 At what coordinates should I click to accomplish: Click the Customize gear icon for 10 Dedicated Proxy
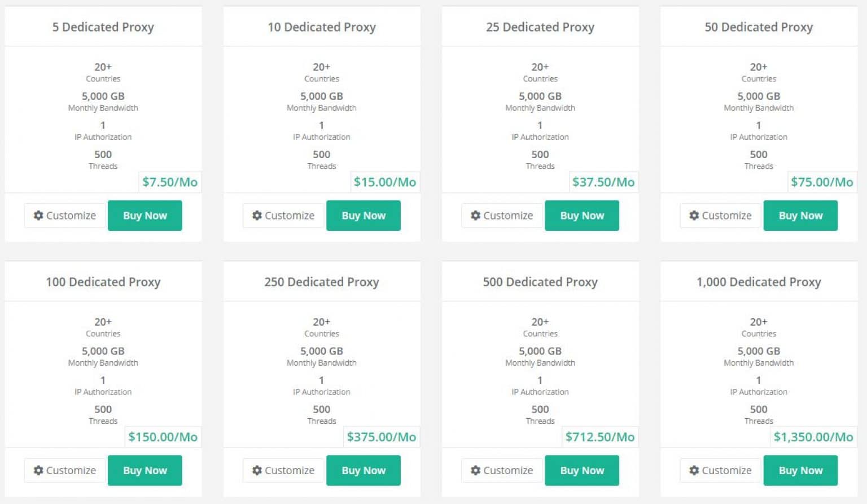[257, 216]
